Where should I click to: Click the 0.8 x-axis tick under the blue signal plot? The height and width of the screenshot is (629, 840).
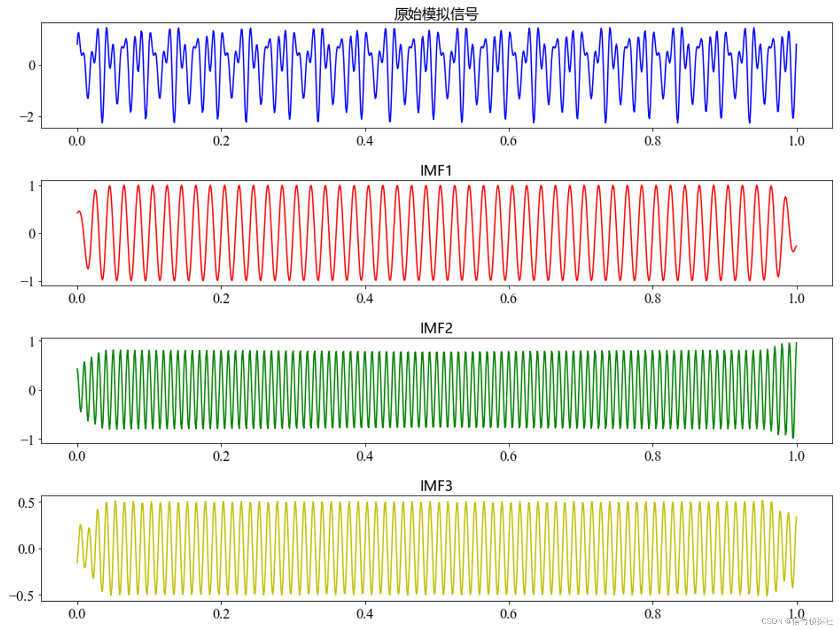tap(652, 141)
